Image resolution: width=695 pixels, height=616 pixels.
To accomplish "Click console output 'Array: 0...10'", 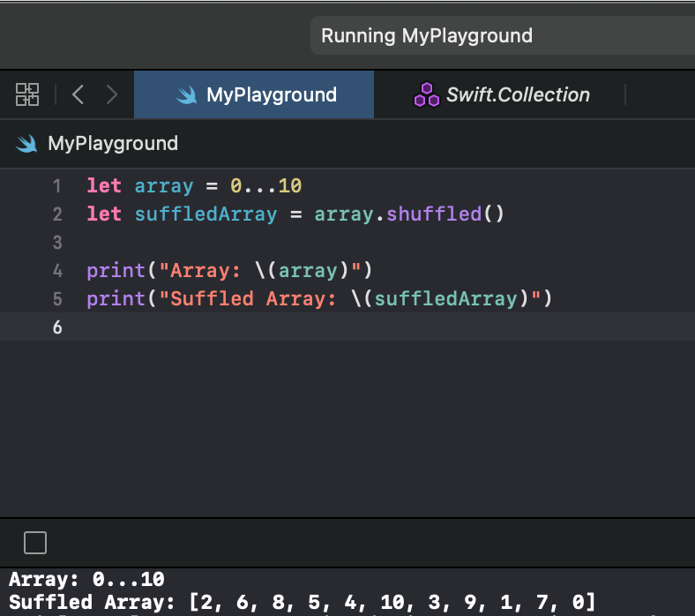I will 86,579.
